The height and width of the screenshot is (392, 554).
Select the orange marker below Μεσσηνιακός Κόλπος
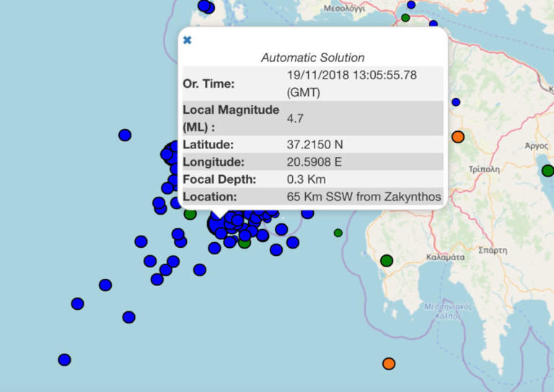(389, 364)
